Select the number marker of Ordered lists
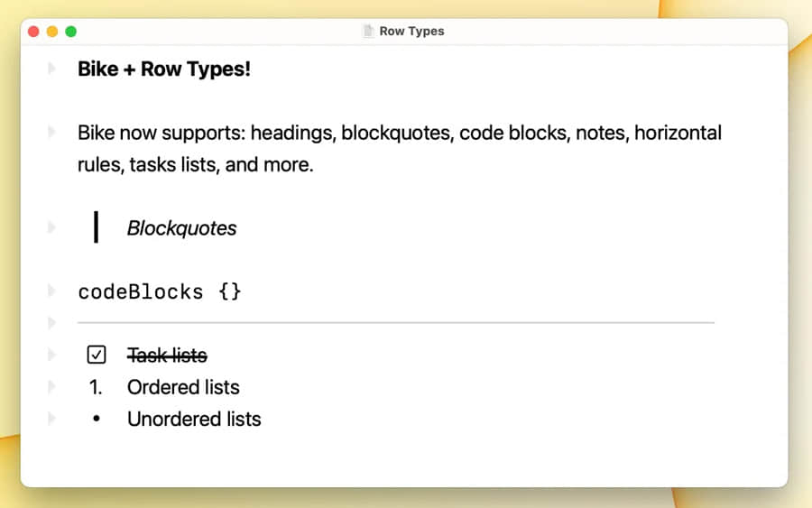 [96, 388]
